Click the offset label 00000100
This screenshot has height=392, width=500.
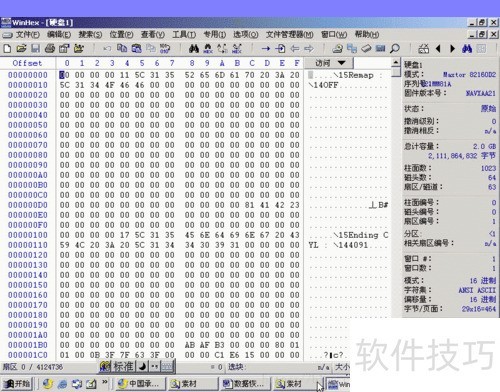28,235
